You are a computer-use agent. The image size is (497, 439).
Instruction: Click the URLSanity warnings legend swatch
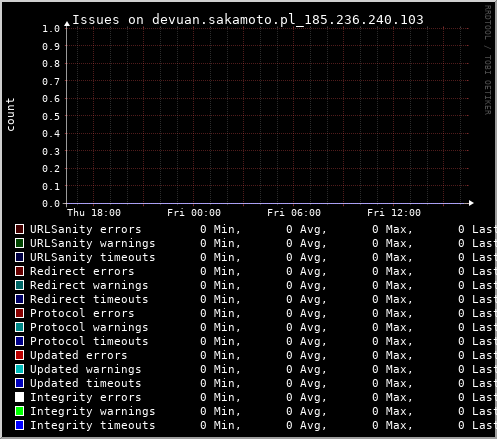19,243
